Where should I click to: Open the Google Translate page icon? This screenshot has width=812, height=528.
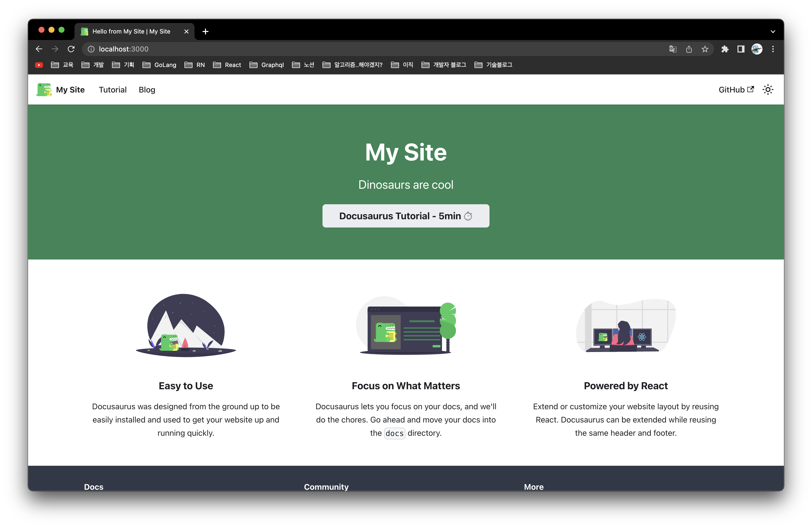(x=673, y=49)
